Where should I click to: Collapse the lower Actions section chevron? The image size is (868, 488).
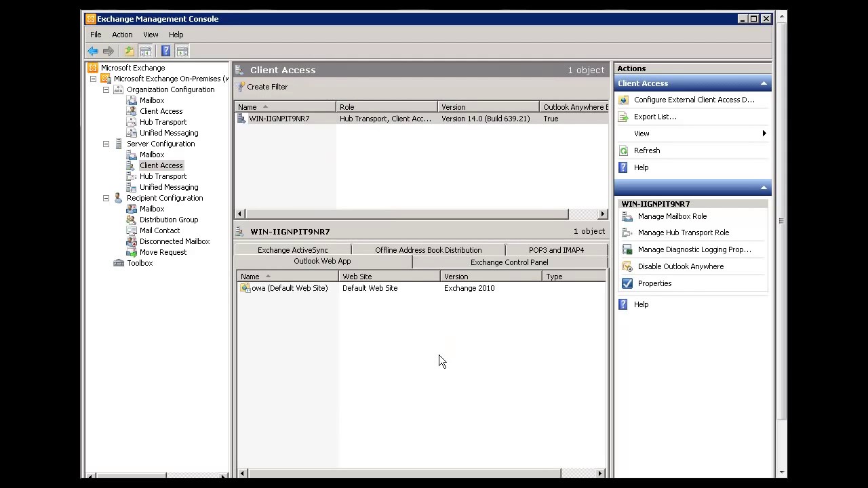[764, 188]
